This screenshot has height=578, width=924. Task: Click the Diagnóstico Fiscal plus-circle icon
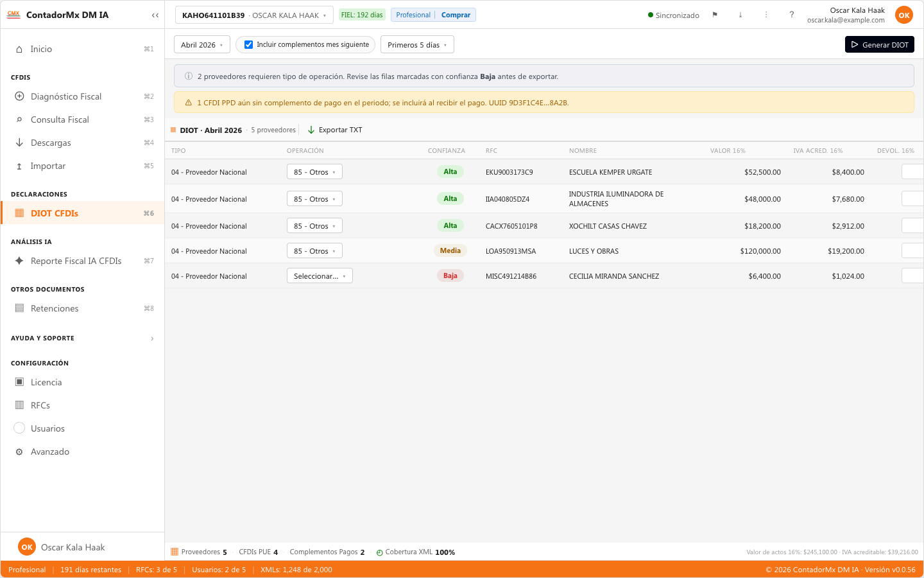tap(19, 96)
